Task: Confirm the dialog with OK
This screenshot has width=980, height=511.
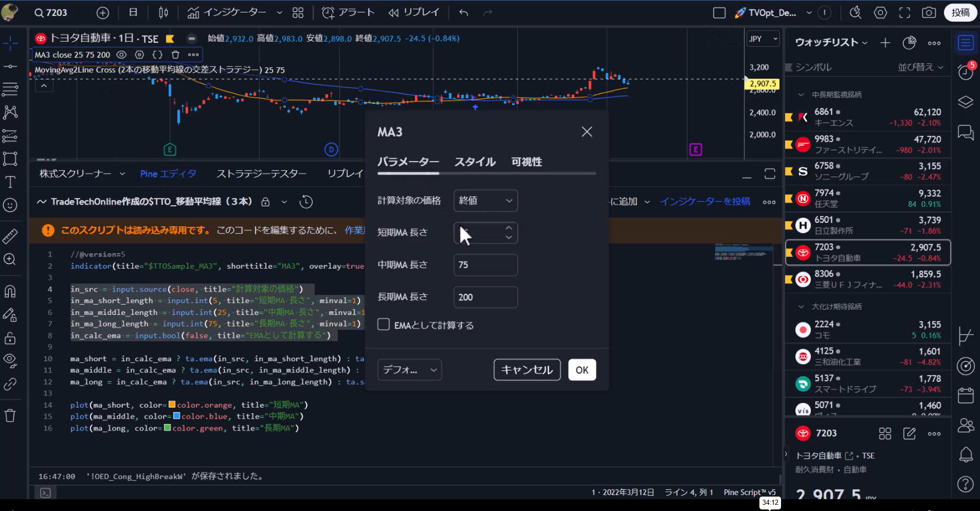Action: [x=582, y=370]
